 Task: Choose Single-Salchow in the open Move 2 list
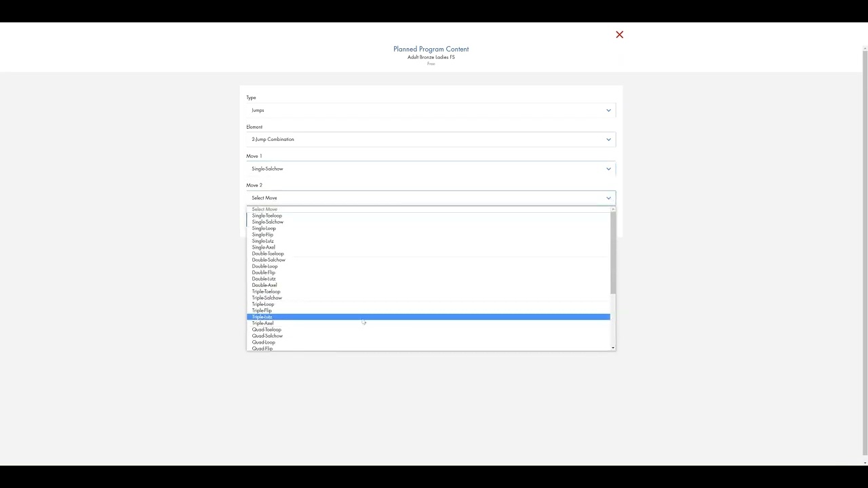428,222
